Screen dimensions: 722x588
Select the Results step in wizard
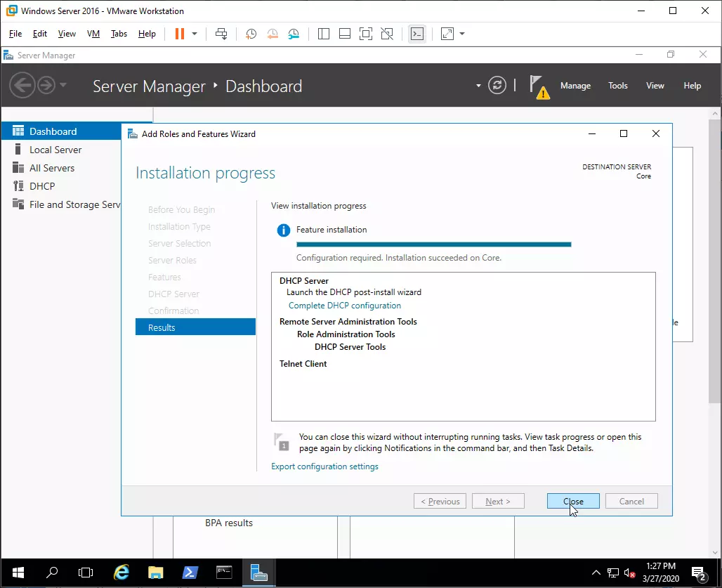click(195, 327)
